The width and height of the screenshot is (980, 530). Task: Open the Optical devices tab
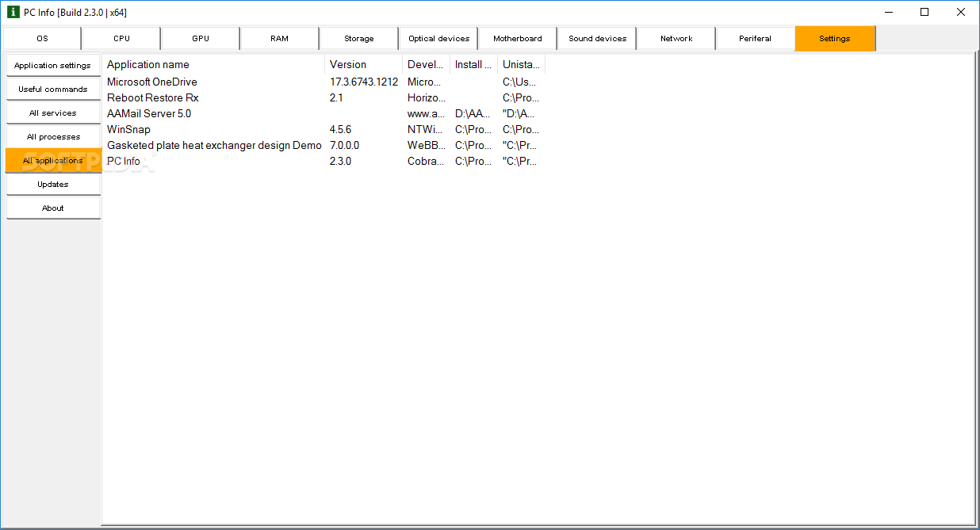[438, 38]
